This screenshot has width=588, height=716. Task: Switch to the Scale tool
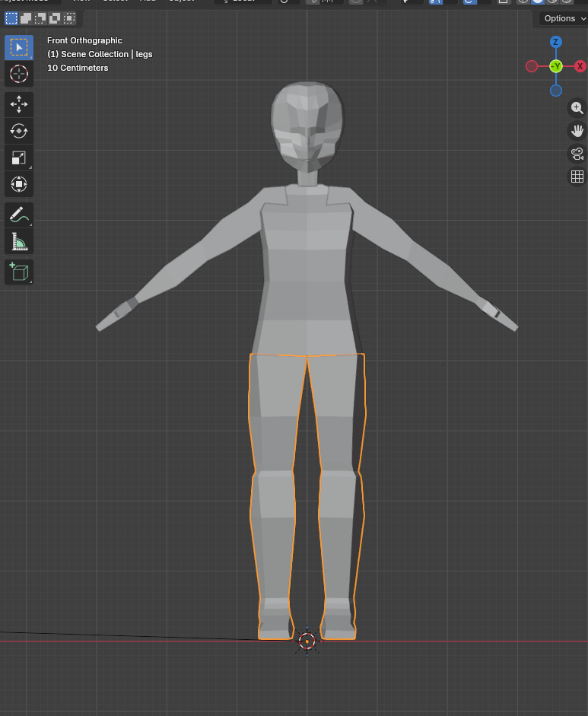[x=19, y=158]
